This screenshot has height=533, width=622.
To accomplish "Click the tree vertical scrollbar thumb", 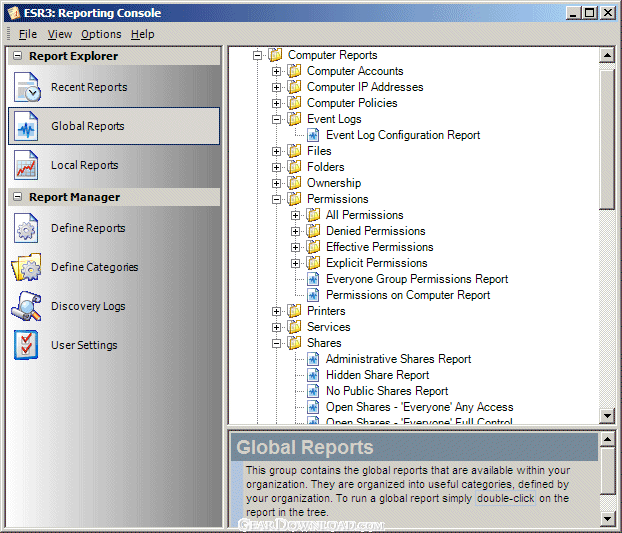I will [607, 140].
